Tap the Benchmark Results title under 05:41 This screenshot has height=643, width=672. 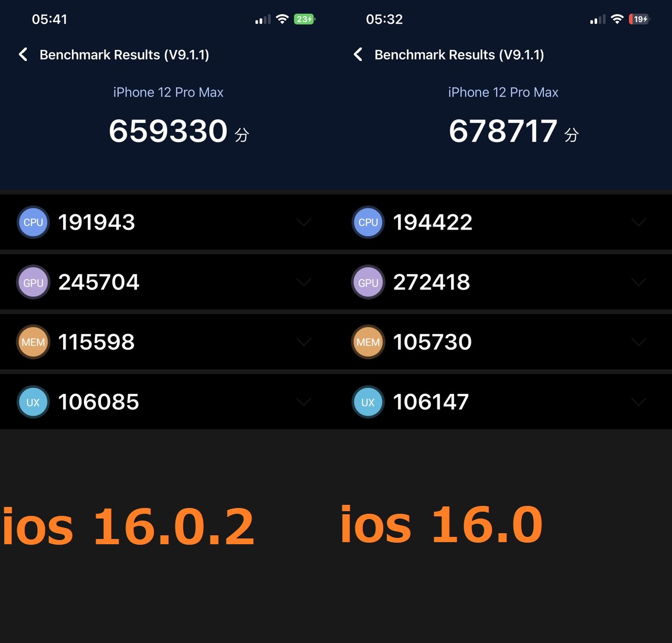[124, 55]
